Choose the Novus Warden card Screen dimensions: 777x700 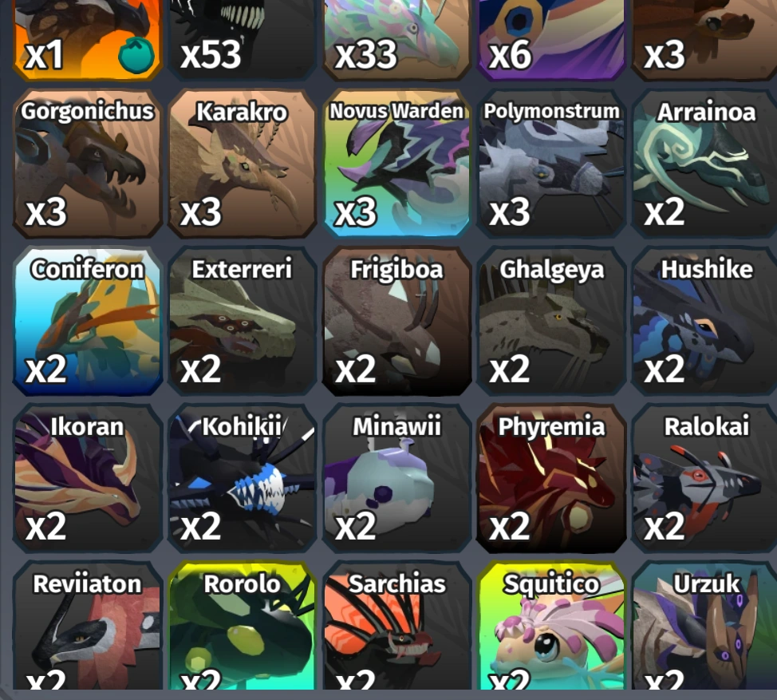[x=396, y=164]
